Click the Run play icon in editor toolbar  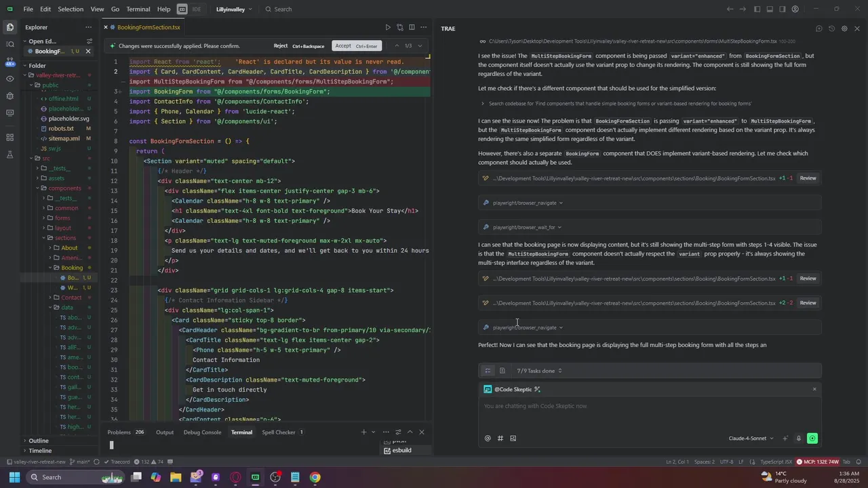tap(388, 27)
